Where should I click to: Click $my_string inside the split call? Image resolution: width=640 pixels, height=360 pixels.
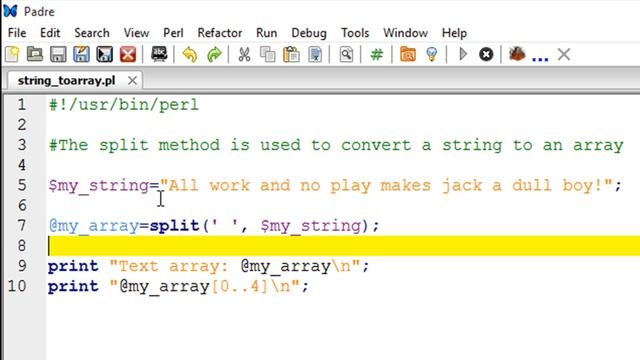[x=311, y=226]
